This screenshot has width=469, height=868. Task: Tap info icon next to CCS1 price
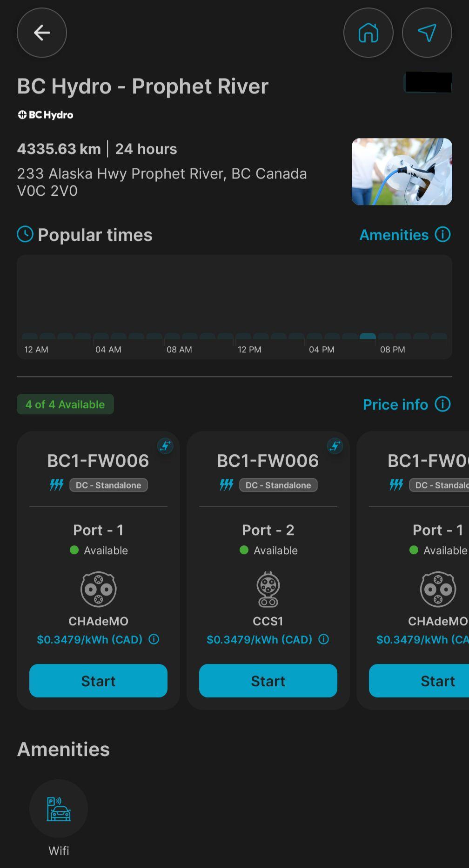(x=323, y=639)
